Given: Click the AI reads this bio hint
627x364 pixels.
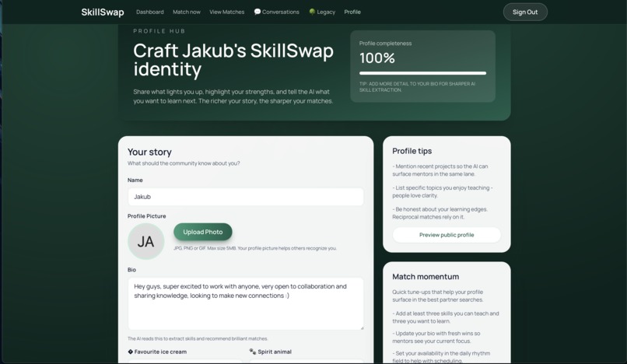Looking at the screenshot, I should click(x=198, y=339).
